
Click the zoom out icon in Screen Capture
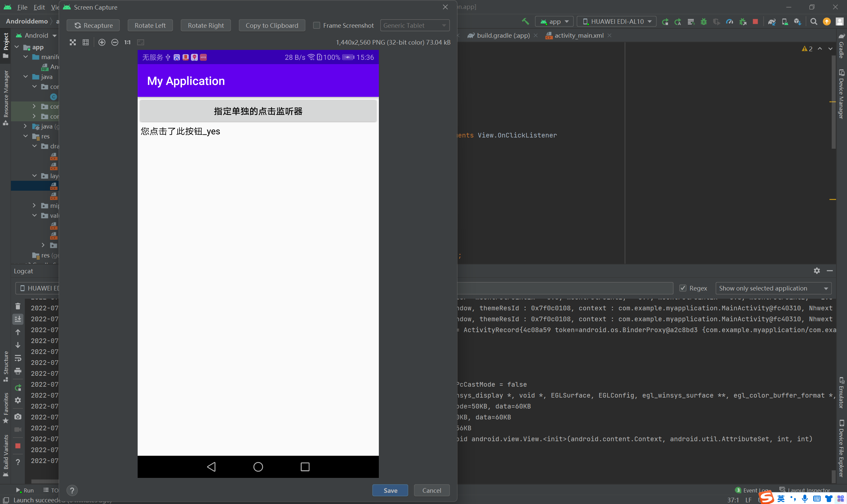tap(115, 42)
